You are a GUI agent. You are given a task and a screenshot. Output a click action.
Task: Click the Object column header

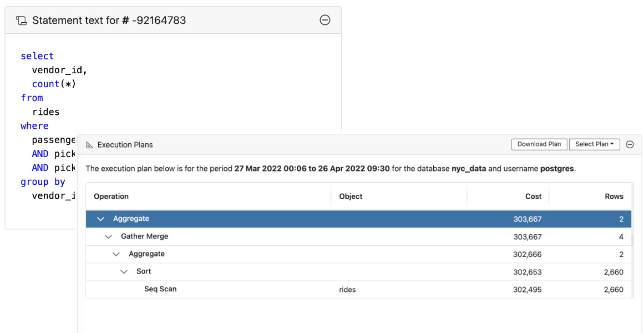[351, 196]
